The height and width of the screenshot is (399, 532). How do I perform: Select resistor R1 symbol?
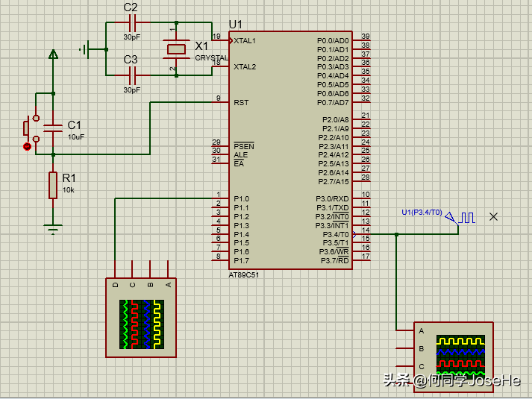pyautogui.click(x=53, y=185)
